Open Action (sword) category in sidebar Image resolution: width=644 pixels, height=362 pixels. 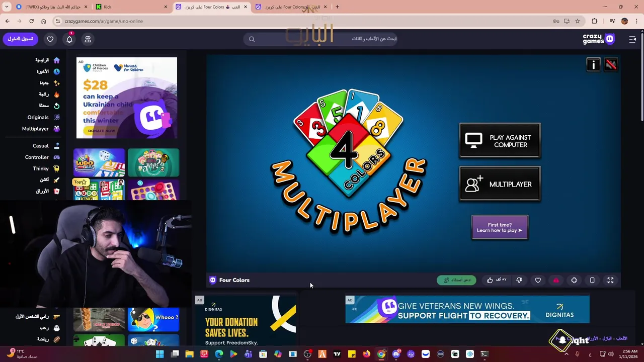tap(50, 179)
